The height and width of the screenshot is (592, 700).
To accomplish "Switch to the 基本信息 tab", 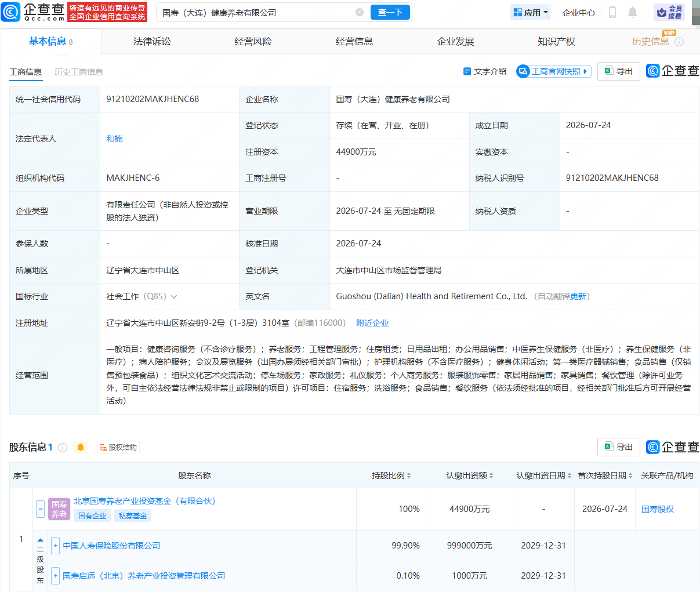I will pyautogui.click(x=50, y=41).
